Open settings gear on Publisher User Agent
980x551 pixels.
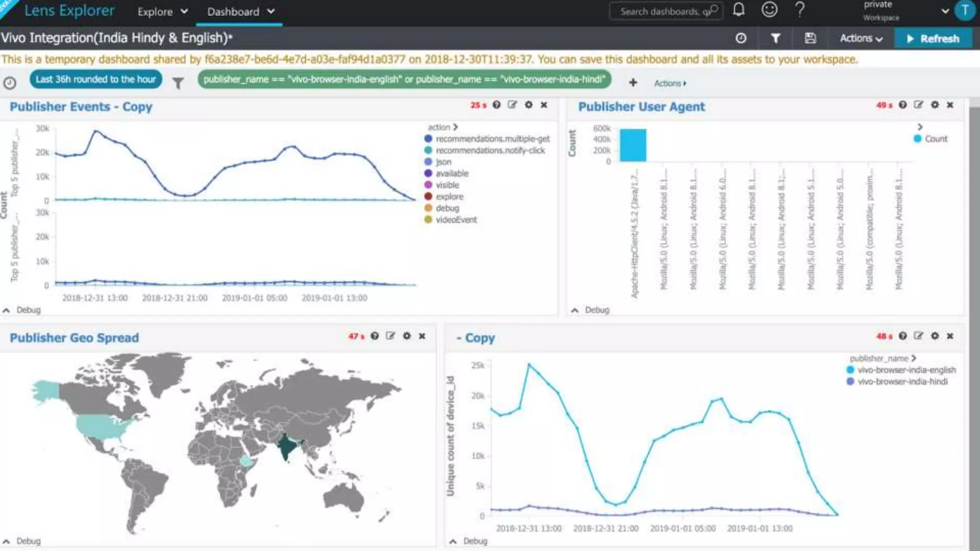click(x=935, y=105)
